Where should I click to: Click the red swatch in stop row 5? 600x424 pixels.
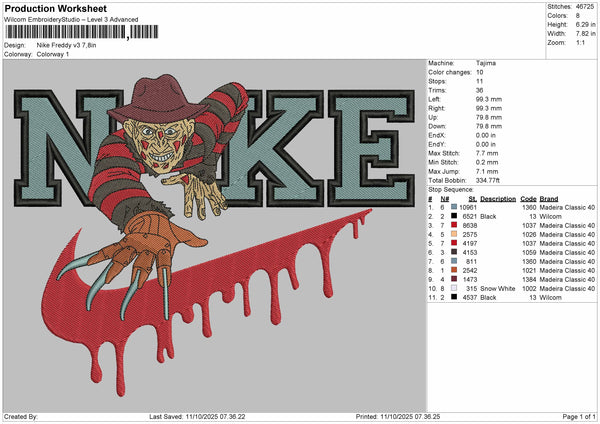[454, 243]
